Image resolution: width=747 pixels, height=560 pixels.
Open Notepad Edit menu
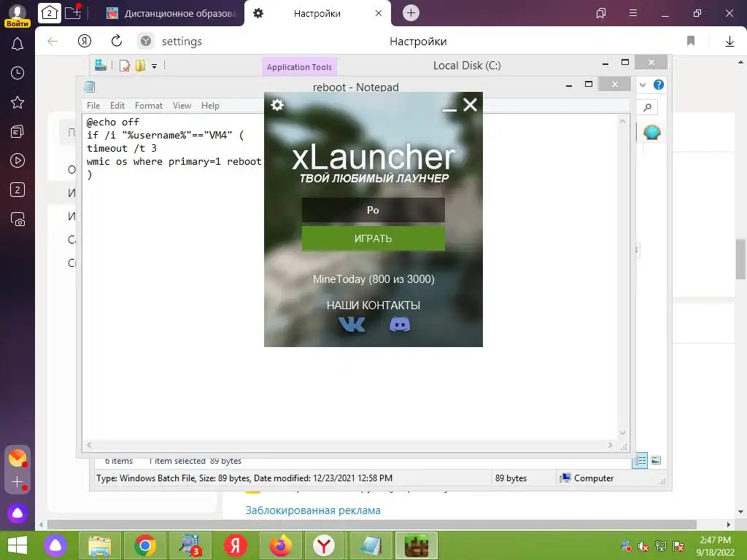pyautogui.click(x=117, y=106)
